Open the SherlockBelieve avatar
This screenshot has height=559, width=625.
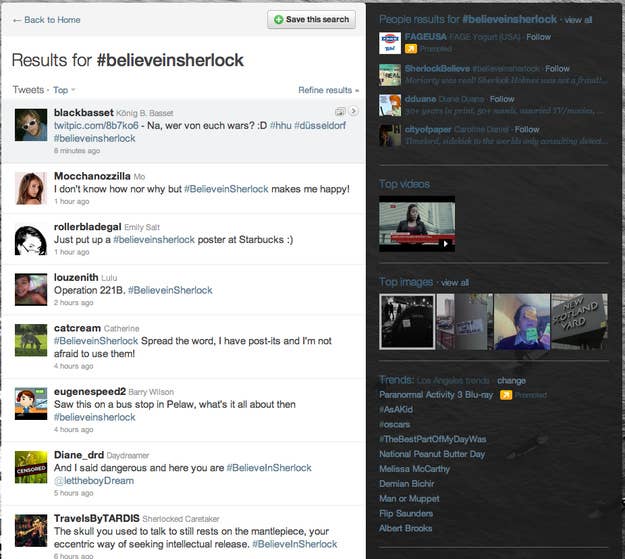coord(390,75)
